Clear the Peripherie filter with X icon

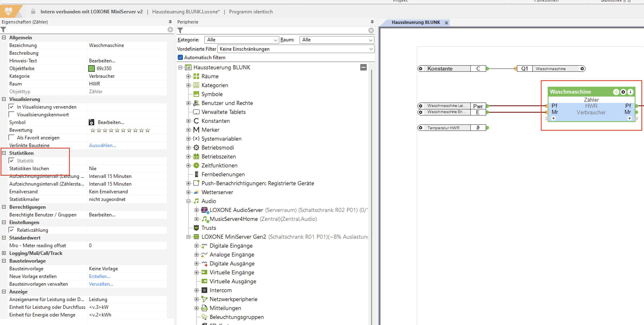tap(371, 30)
